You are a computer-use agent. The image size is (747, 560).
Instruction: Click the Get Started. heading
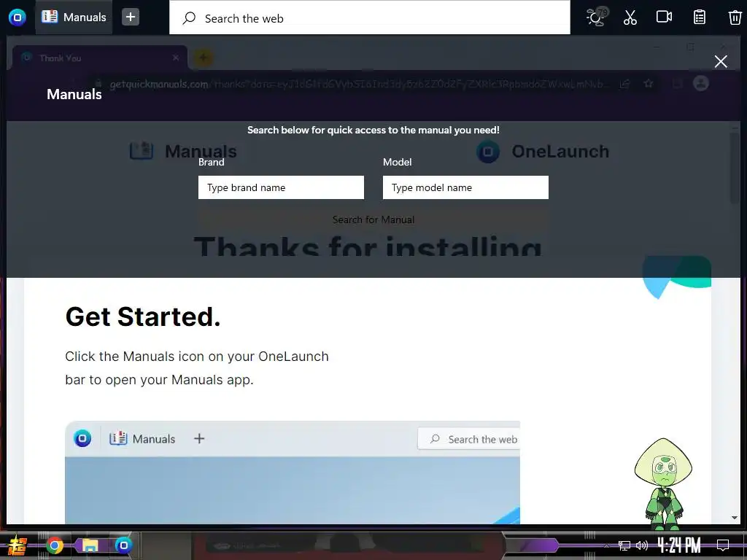click(x=143, y=316)
